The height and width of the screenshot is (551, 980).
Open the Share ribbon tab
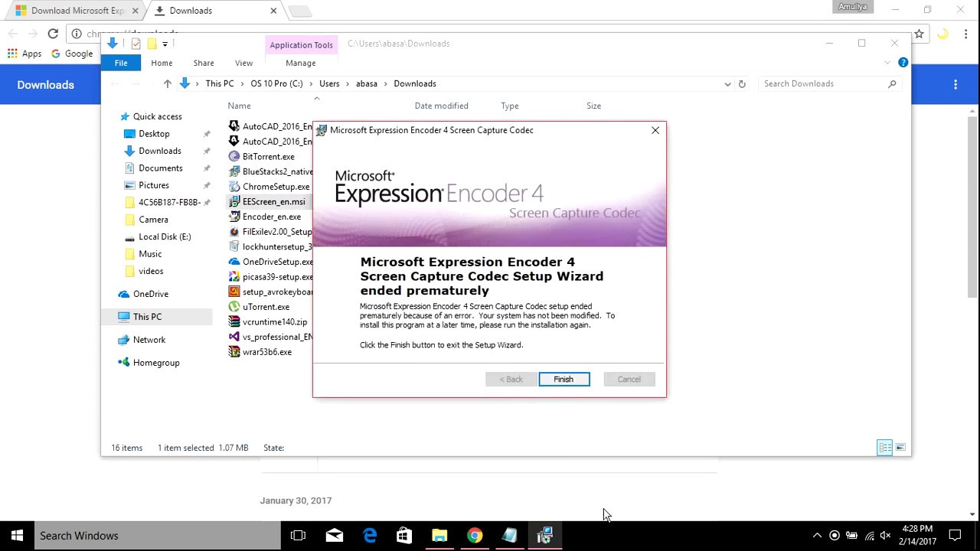pyautogui.click(x=204, y=63)
